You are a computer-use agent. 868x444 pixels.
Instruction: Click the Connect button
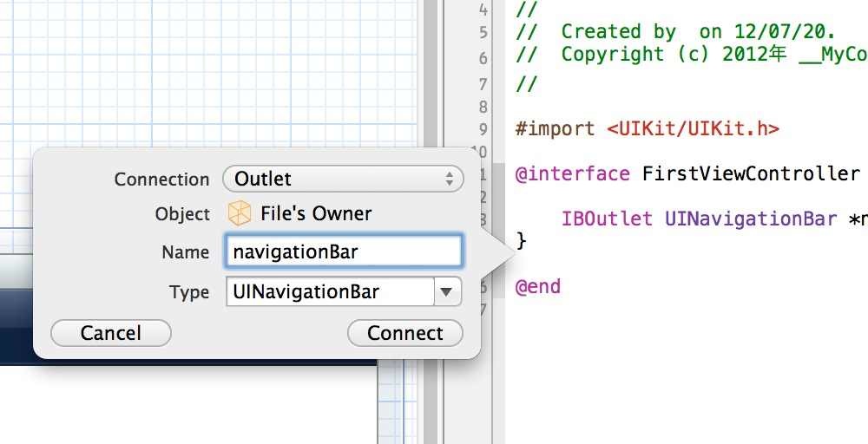[404, 333]
